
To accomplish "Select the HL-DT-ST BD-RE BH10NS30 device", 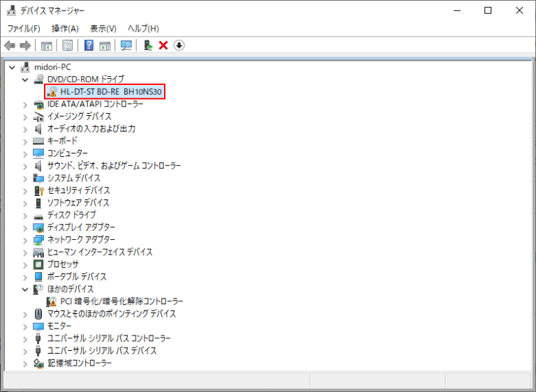I will (112, 92).
